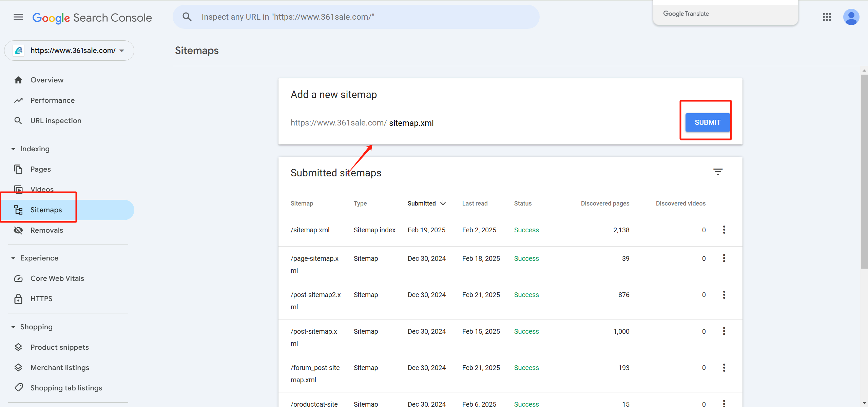Collapse the Shopping section
Image resolution: width=868 pixels, height=407 pixels.
[x=13, y=327]
